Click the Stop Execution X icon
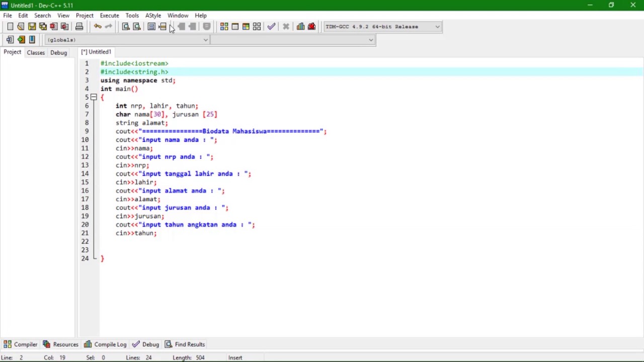 pos(286,27)
